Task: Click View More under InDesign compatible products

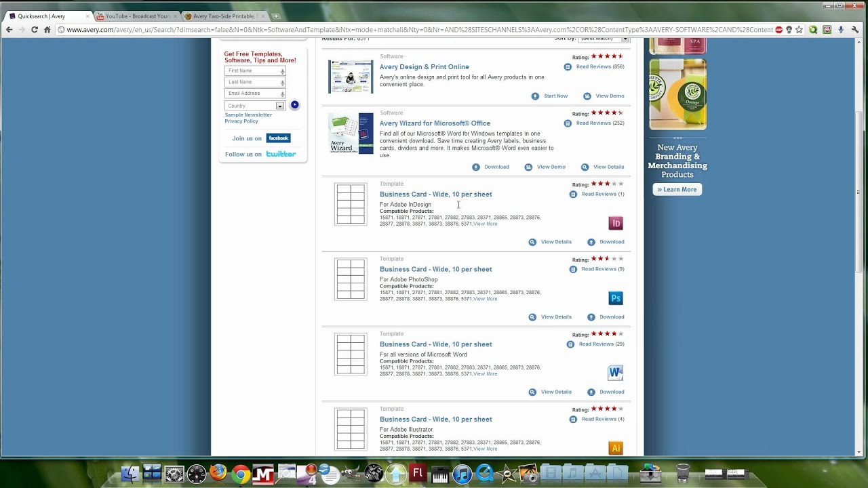Action: (x=486, y=224)
